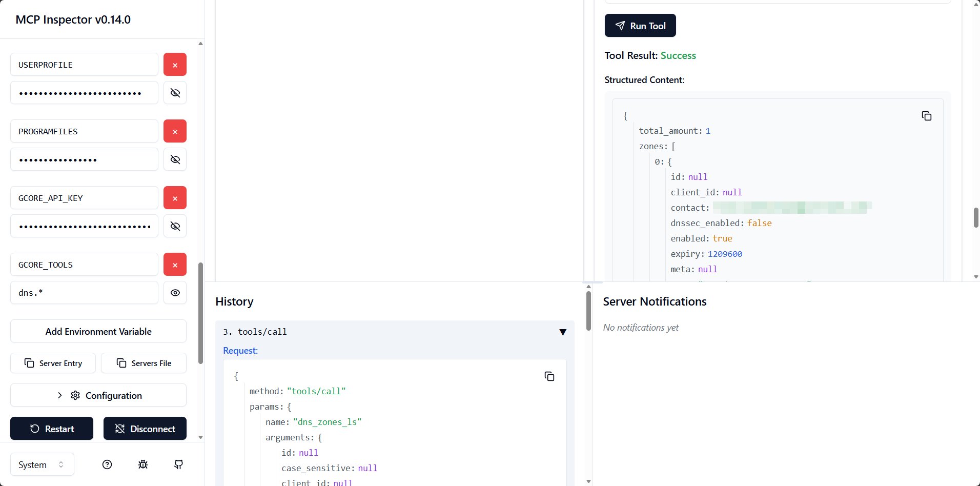Edit the USERPROFILE name field

pyautogui.click(x=84, y=65)
